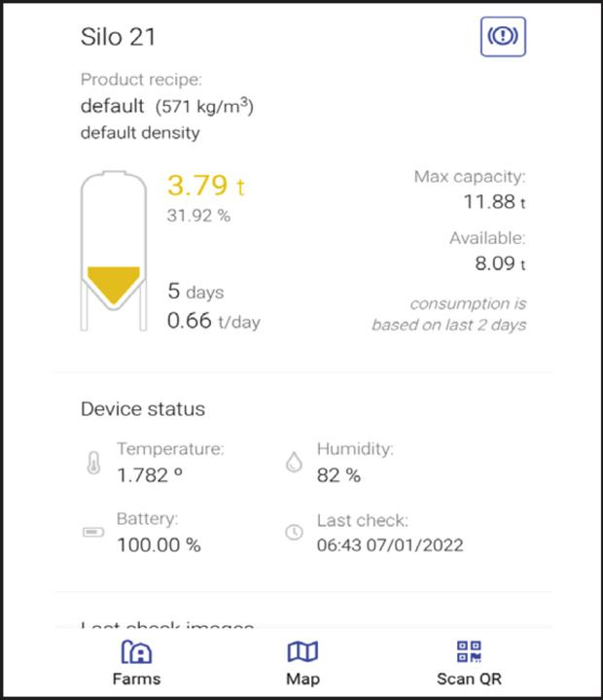
Task: Tap the alert icon beside Silo 21
Action: [x=503, y=37]
